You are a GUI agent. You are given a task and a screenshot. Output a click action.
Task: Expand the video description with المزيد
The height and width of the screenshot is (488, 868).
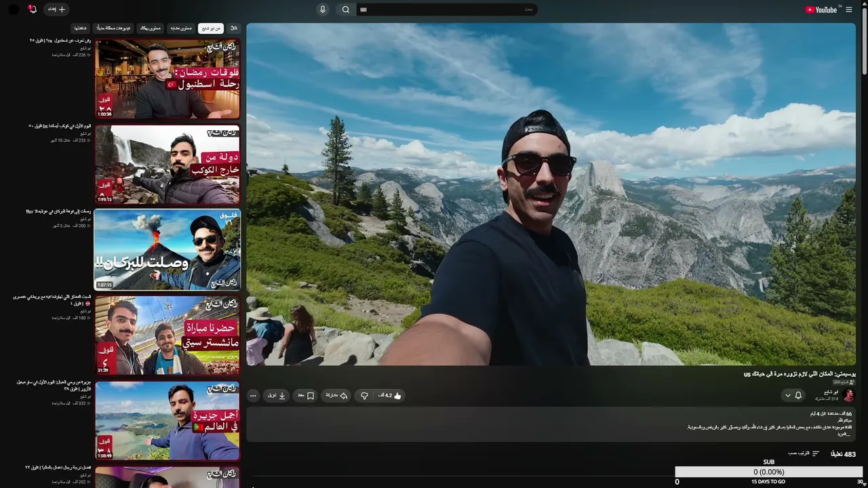(x=844, y=434)
